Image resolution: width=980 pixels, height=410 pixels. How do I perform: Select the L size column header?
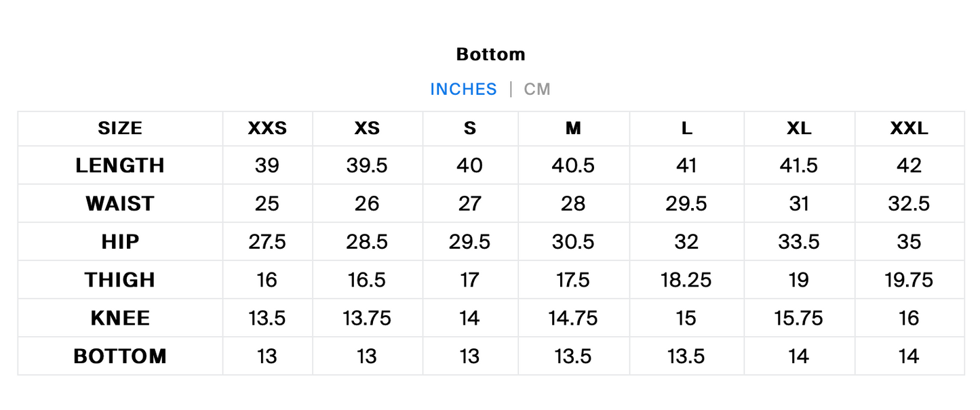(686, 129)
